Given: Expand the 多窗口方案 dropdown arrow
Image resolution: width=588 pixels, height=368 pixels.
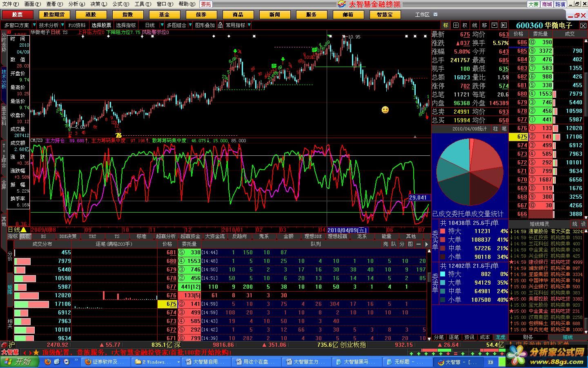Looking at the screenshot, I should pos(33,25).
